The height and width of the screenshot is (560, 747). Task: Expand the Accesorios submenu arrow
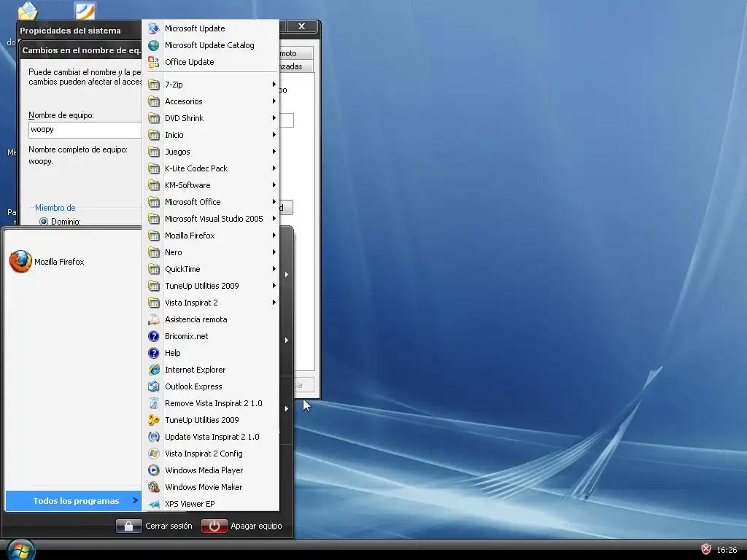274,101
